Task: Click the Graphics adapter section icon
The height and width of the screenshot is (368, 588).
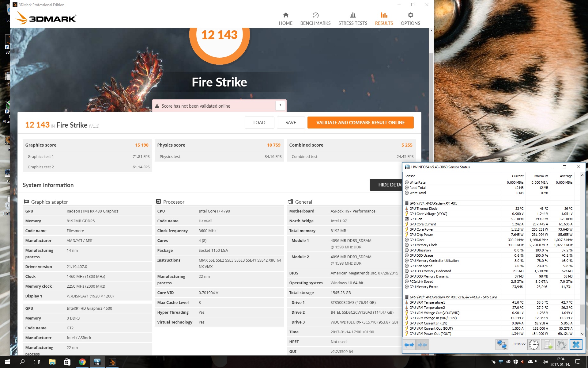Action: [x=26, y=201]
